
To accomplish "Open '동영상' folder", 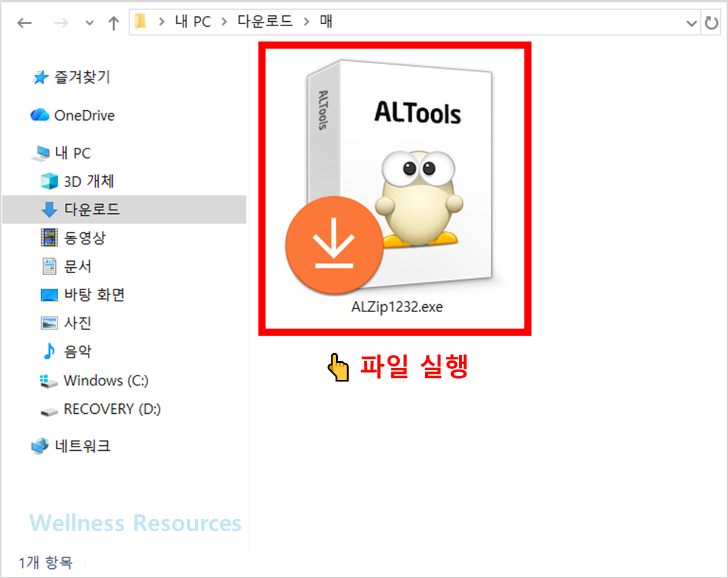I will [85, 238].
